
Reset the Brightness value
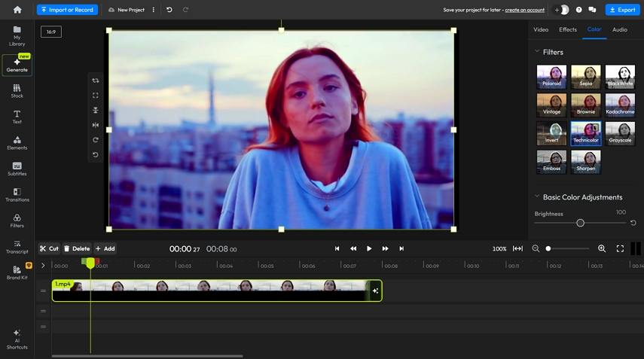(x=633, y=223)
